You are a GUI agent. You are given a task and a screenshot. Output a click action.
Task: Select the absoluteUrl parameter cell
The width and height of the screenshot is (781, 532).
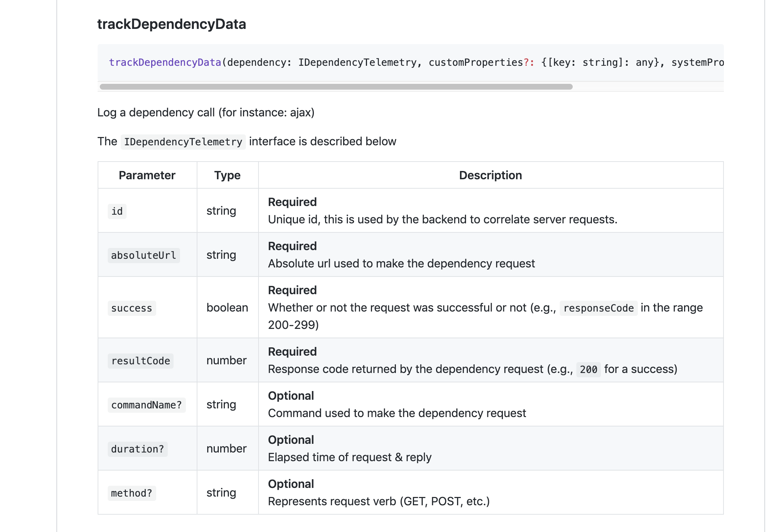pyautogui.click(x=143, y=255)
